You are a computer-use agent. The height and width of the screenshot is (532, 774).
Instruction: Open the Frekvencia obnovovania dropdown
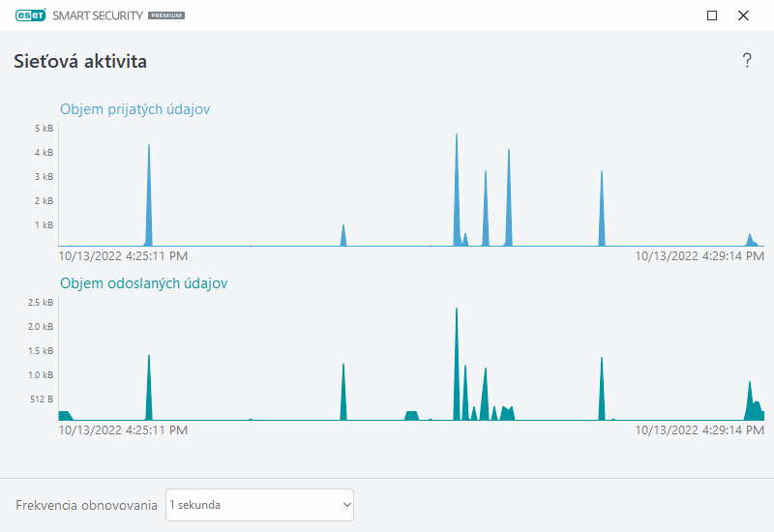click(259, 505)
